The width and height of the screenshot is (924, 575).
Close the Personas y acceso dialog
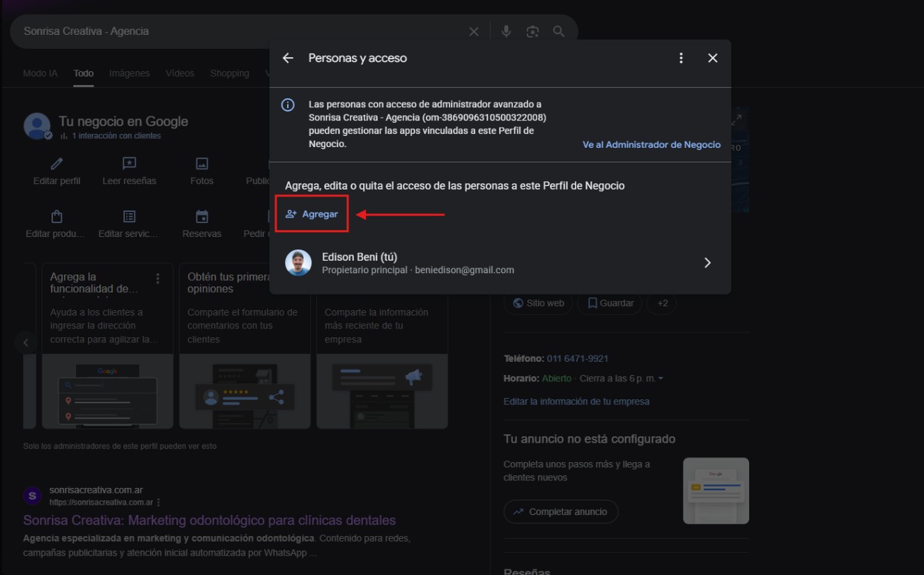(713, 59)
